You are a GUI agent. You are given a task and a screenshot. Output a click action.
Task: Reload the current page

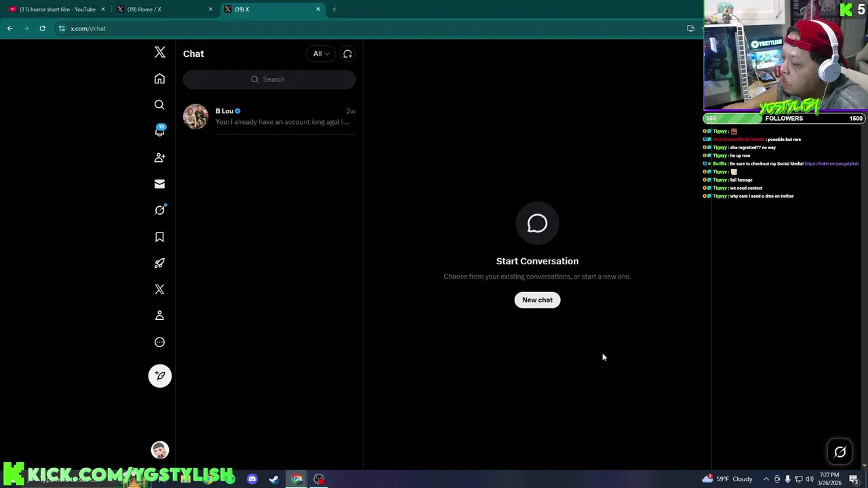(x=42, y=28)
